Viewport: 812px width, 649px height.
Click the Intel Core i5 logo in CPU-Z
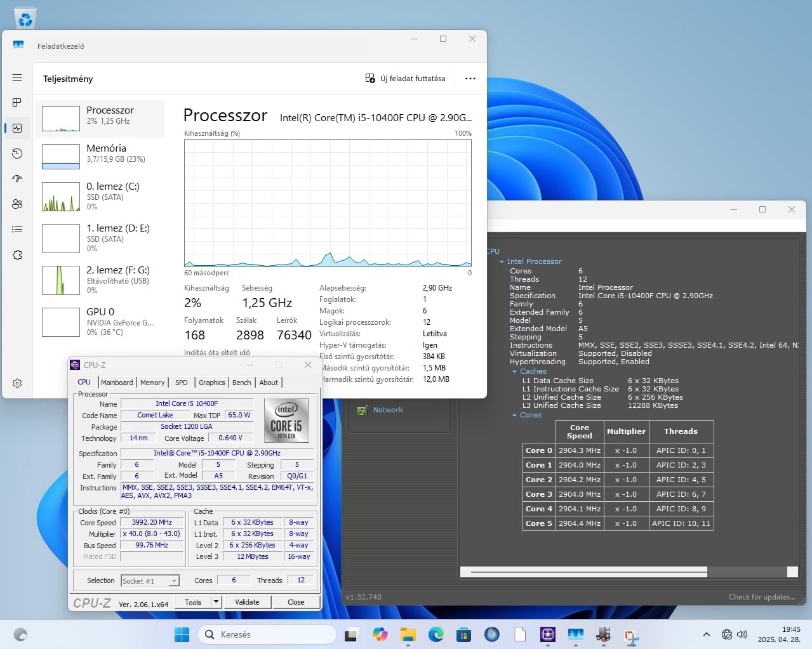(286, 420)
